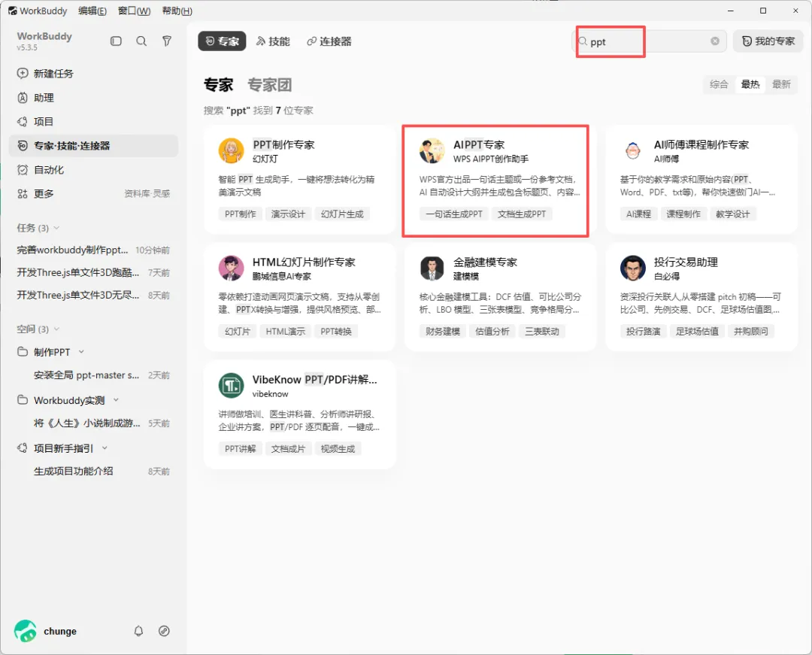Switch to the 专家团 heading tab
812x655 pixels.
coord(269,84)
